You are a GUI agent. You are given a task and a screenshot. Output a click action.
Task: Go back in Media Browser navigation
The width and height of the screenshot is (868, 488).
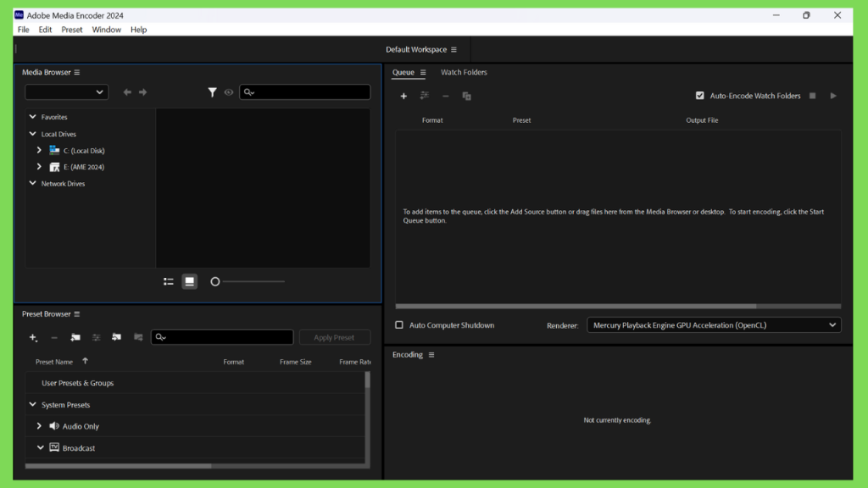(x=127, y=92)
